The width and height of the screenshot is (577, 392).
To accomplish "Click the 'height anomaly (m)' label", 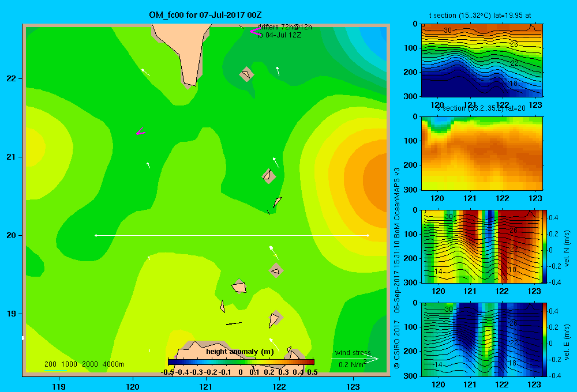I will coord(240,352).
